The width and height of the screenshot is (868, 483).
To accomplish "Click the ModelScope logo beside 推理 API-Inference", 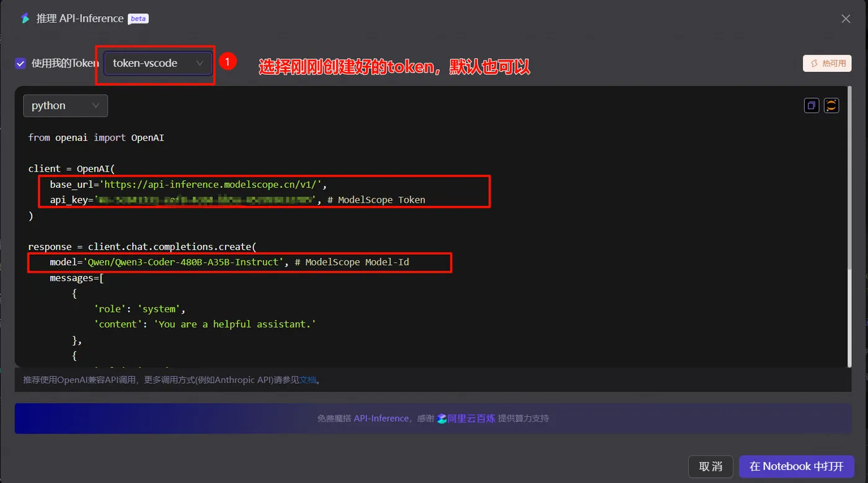I will [x=25, y=19].
